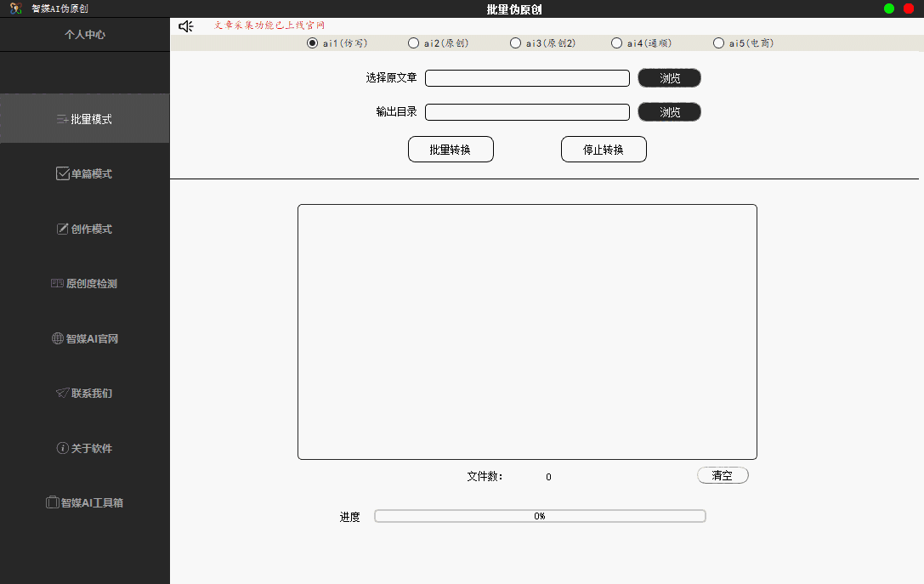This screenshot has height=584, width=924.
Task: View 关于软件 information
Action: [84, 448]
